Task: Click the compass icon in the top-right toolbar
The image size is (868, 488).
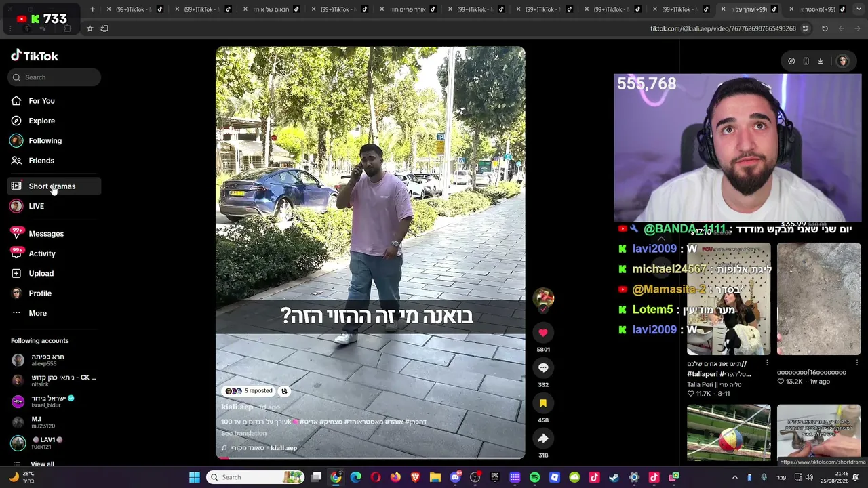Action: coord(791,61)
